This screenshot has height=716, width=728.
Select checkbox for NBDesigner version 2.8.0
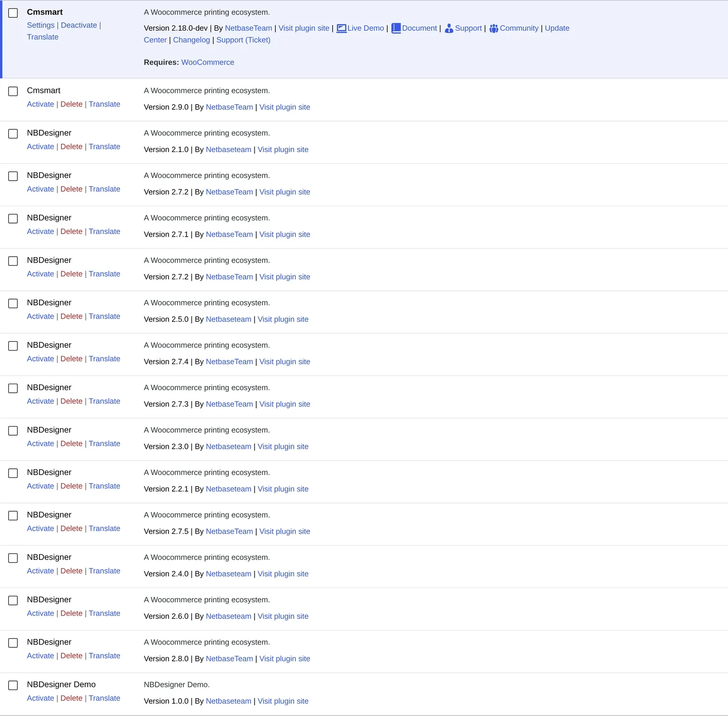click(x=13, y=643)
